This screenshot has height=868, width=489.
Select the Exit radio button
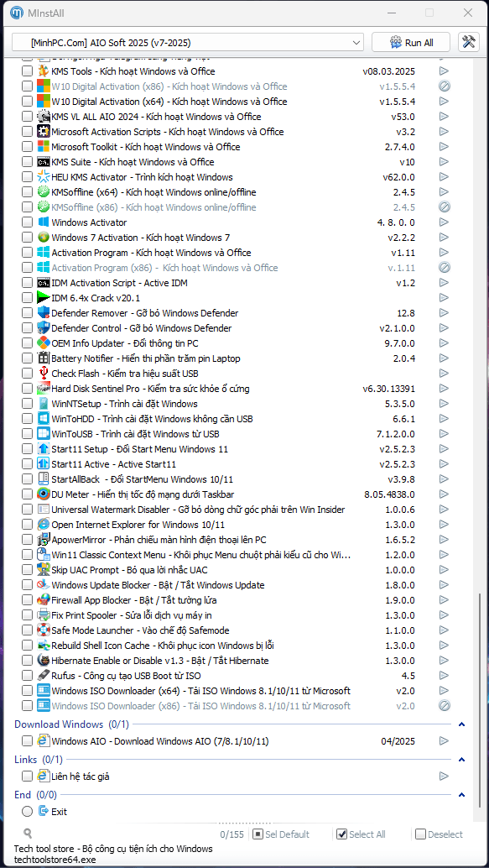27,812
